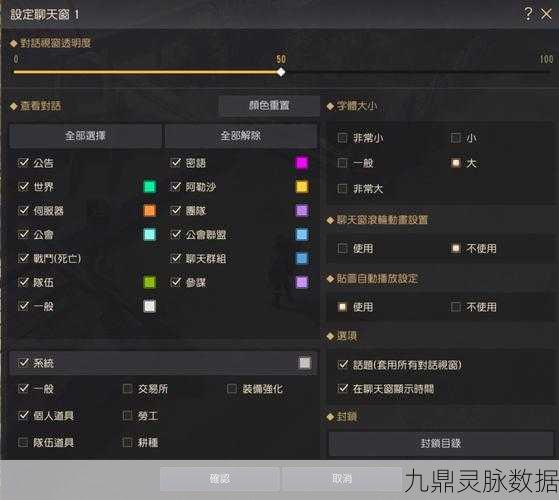Open the help question mark icon
The width and height of the screenshot is (559, 500).
pyautogui.click(x=528, y=14)
